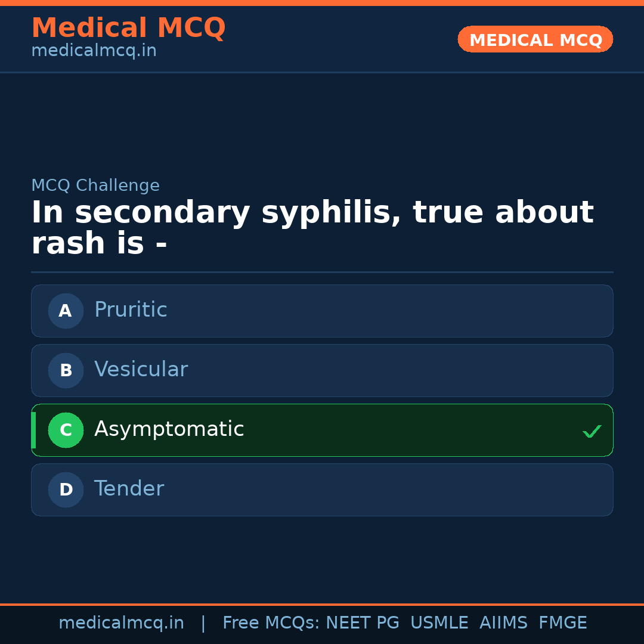Click the Free MCQs footer text
The height and width of the screenshot is (644, 644).
[271, 623]
